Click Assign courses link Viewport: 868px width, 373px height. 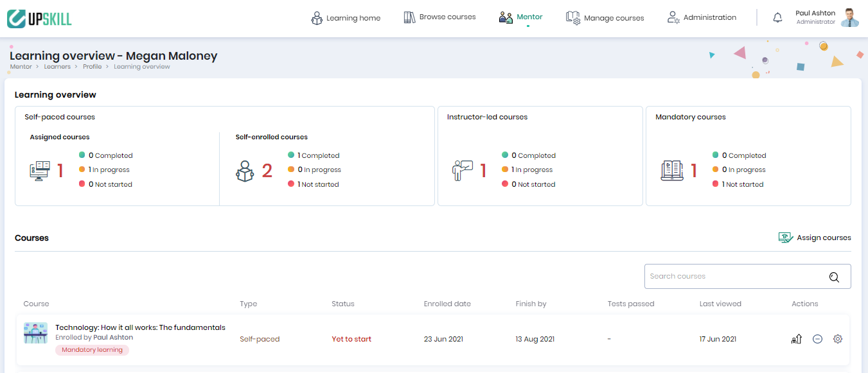point(815,238)
